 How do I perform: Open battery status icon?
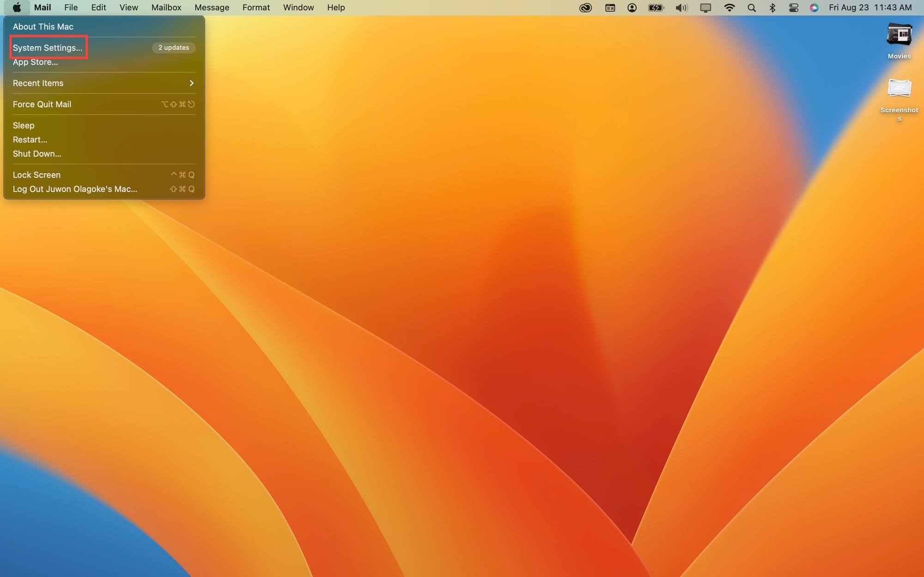(656, 7)
